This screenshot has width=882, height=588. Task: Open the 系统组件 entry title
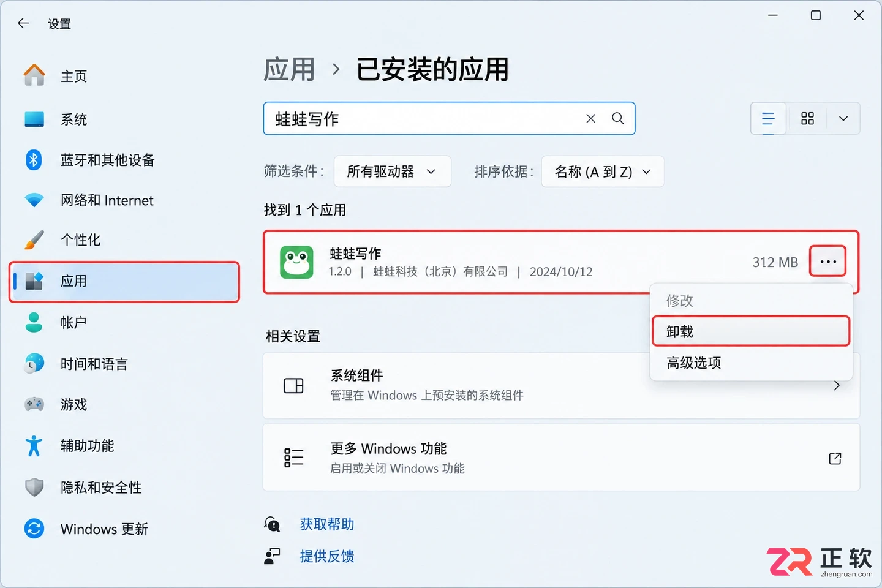357,375
